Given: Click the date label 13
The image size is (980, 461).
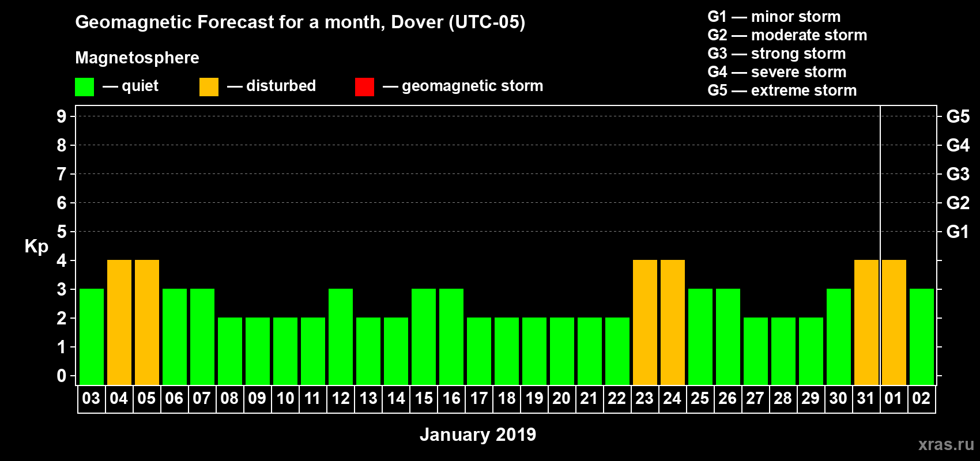Looking at the screenshot, I should [x=368, y=398].
